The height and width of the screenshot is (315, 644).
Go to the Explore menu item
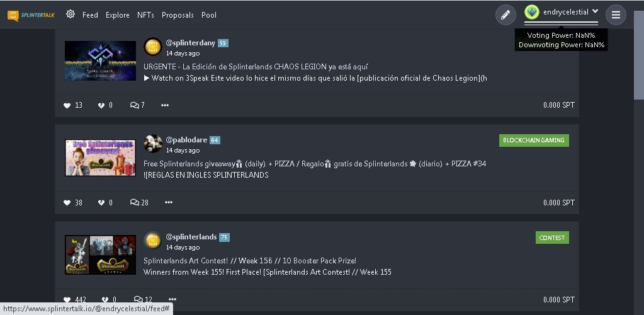[x=118, y=14]
